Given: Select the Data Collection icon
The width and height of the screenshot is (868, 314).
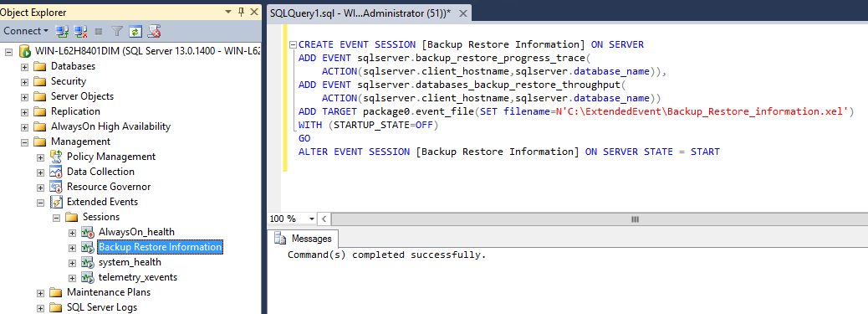Looking at the screenshot, I should pyautogui.click(x=56, y=172).
